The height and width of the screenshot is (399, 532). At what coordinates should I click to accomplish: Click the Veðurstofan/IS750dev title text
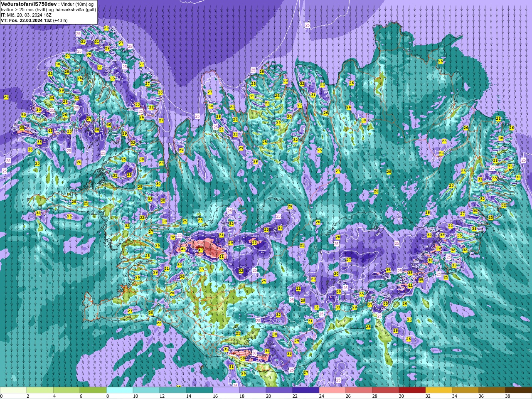click(x=29, y=4)
